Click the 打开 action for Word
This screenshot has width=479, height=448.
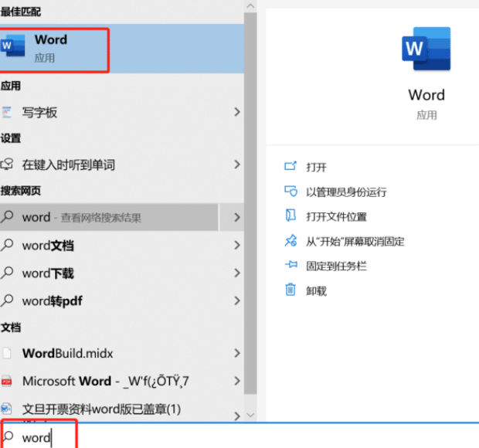(x=317, y=167)
